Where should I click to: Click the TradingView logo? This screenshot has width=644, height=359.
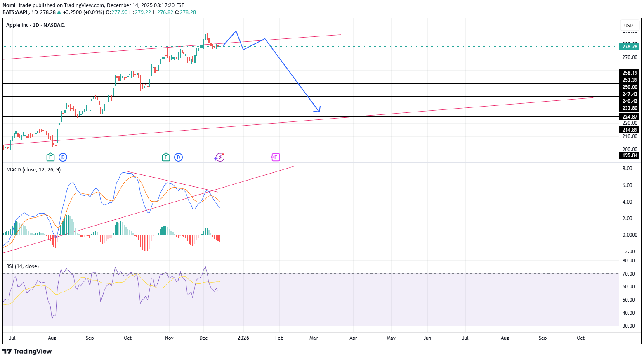click(27, 351)
